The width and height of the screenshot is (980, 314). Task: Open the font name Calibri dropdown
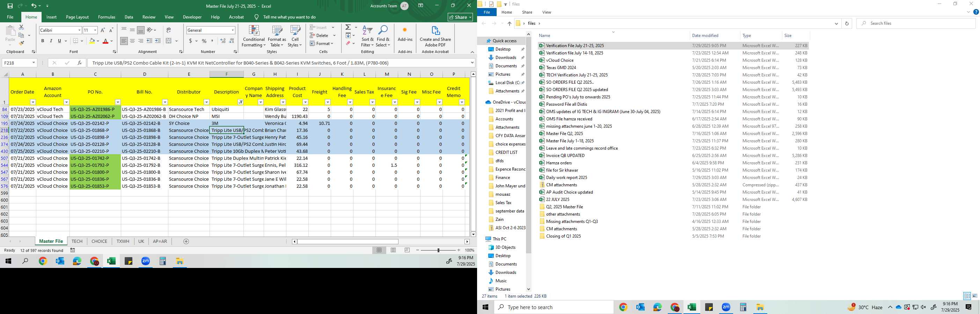tap(79, 30)
